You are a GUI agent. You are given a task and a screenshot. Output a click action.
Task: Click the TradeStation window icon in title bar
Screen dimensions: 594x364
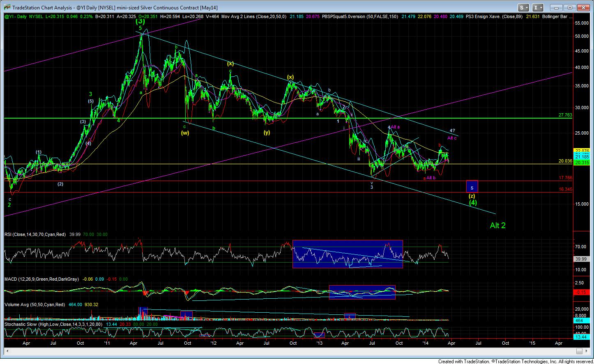[7, 7]
